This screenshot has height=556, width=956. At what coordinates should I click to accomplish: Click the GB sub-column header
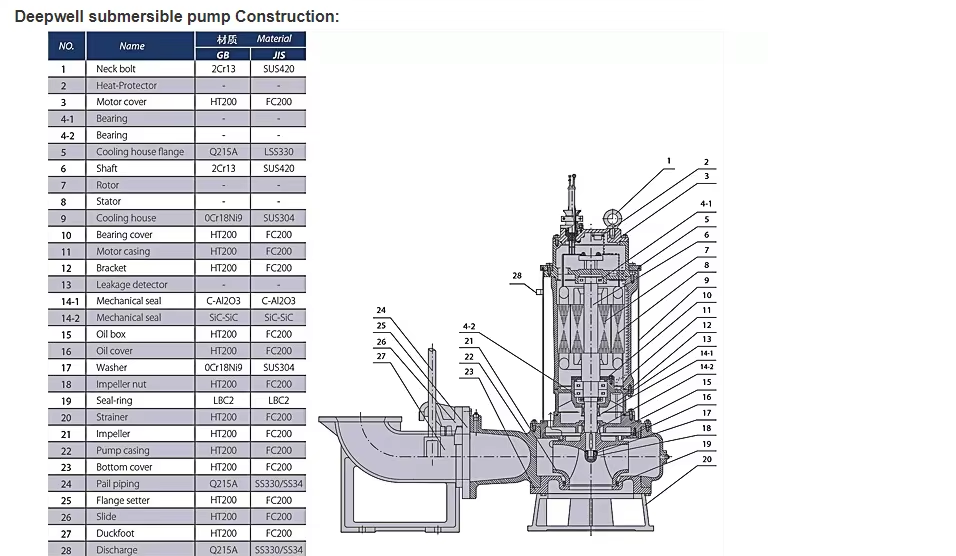[x=223, y=54]
